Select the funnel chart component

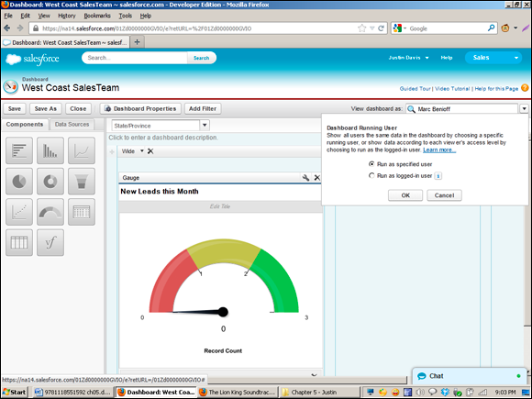coord(82,182)
